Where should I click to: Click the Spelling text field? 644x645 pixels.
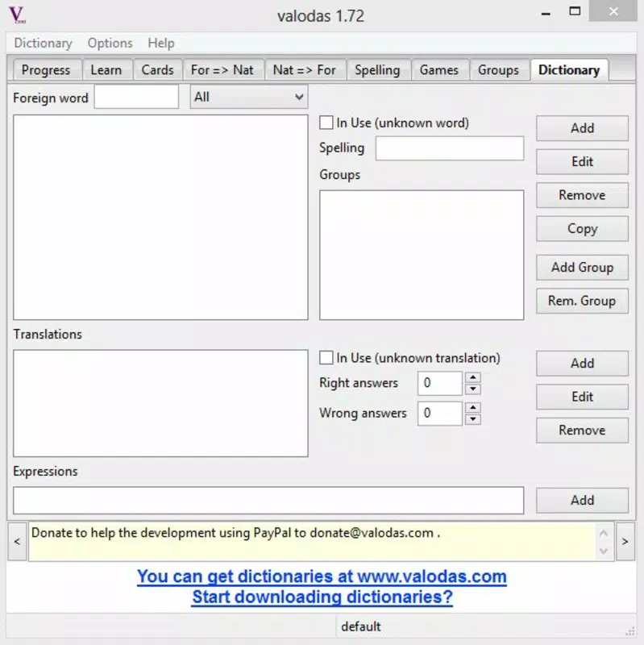click(450, 148)
